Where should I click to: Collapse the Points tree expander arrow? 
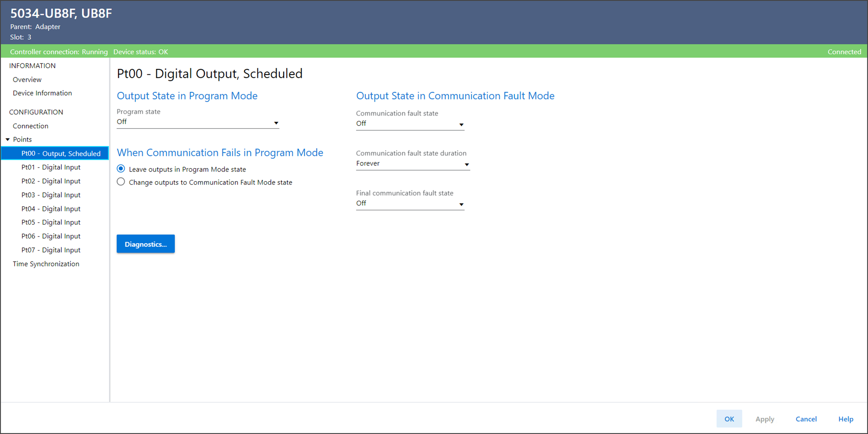click(x=8, y=140)
